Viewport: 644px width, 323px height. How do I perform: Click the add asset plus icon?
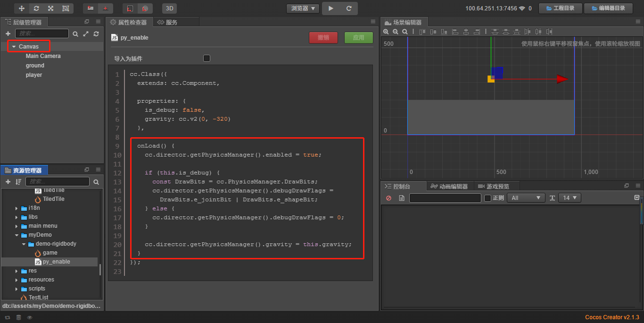coord(8,182)
